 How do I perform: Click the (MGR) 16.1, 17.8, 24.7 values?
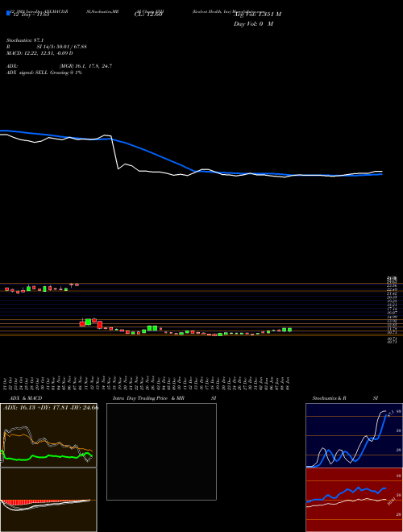point(85,66)
